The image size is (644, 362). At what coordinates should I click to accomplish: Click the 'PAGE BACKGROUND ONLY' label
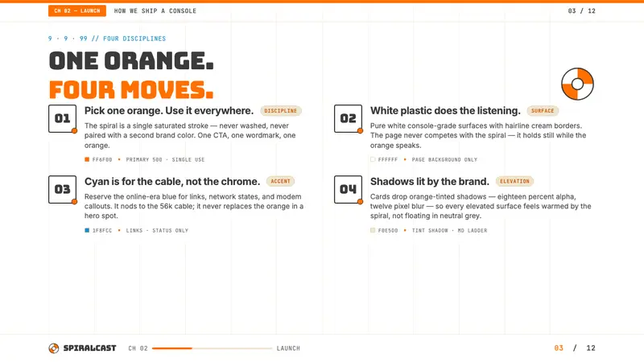[444, 159]
